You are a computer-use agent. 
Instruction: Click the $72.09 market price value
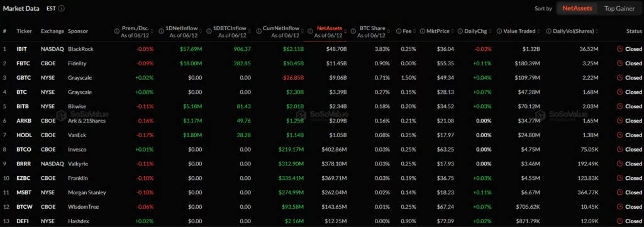pyautogui.click(x=446, y=221)
